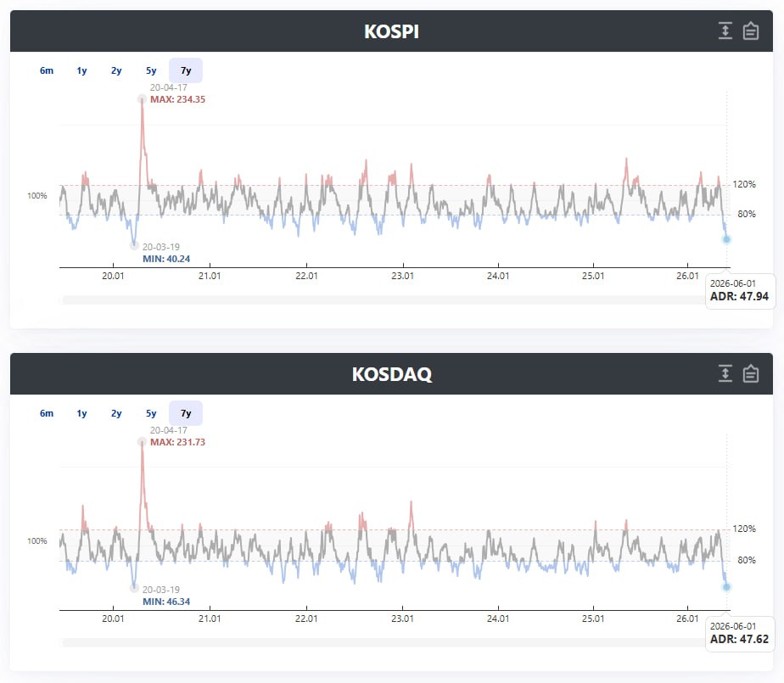This screenshot has height=683, width=784.
Task: Click the 80% threshold label on KOSPI chart
Action: (747, 214)
